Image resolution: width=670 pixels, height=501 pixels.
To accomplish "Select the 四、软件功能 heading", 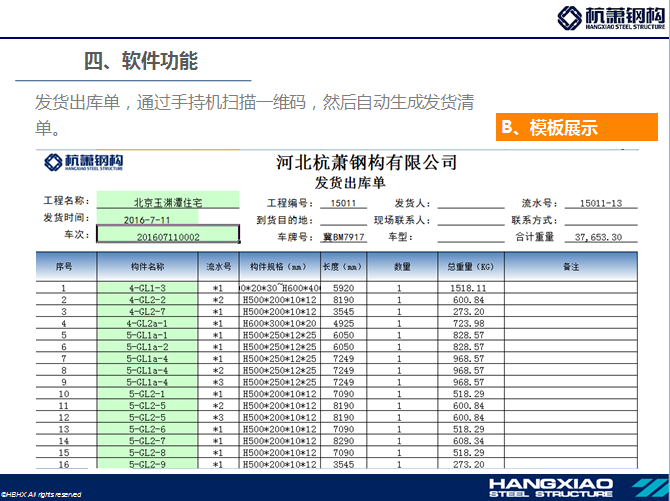I will coord(141,61).
